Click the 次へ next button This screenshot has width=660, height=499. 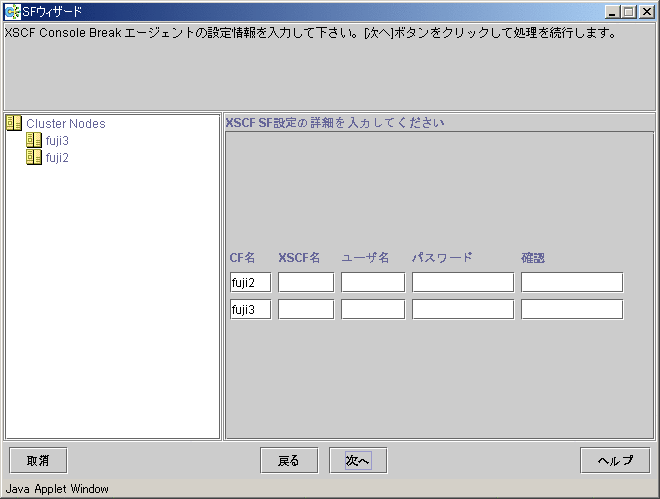358,461
